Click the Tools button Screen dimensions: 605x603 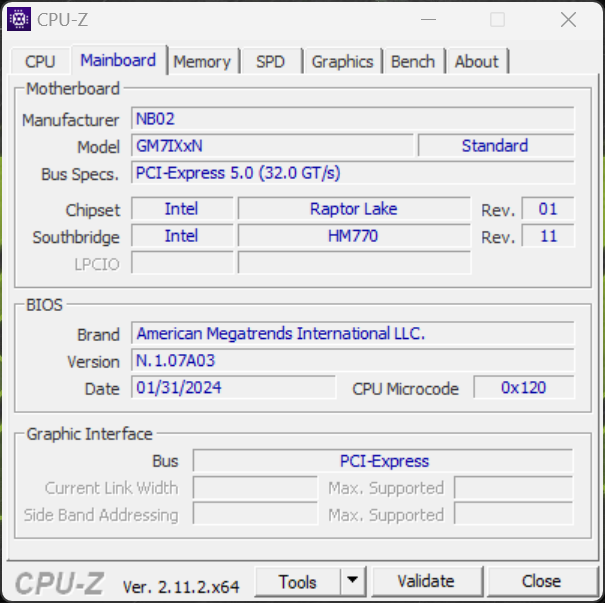[298, 581]
